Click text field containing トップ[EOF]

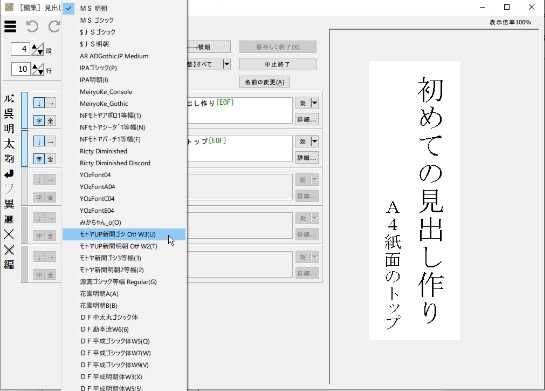(240, 149)
